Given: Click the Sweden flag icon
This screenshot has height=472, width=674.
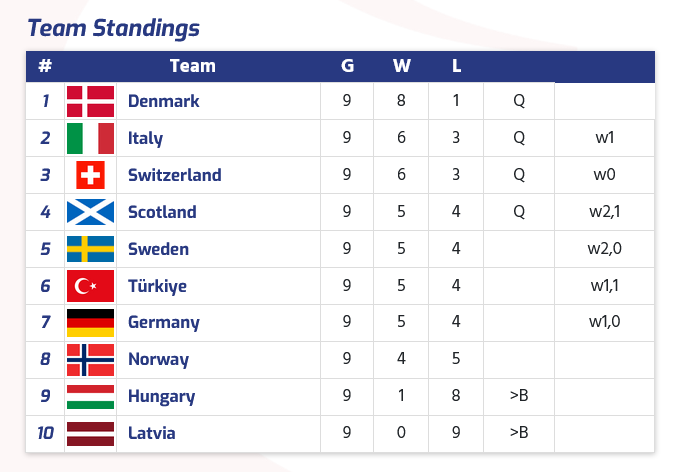Looking at the screenshot, I should point(90,249).
